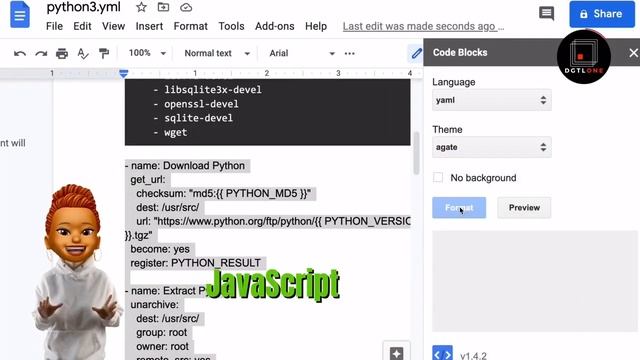640x360 pixels.
Task: Open the editing mode pencil icon
Action: [x=416, y=53]
